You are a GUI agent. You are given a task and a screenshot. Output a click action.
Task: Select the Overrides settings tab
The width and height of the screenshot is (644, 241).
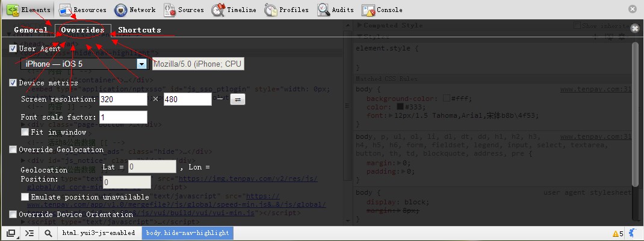click(82, 29)
